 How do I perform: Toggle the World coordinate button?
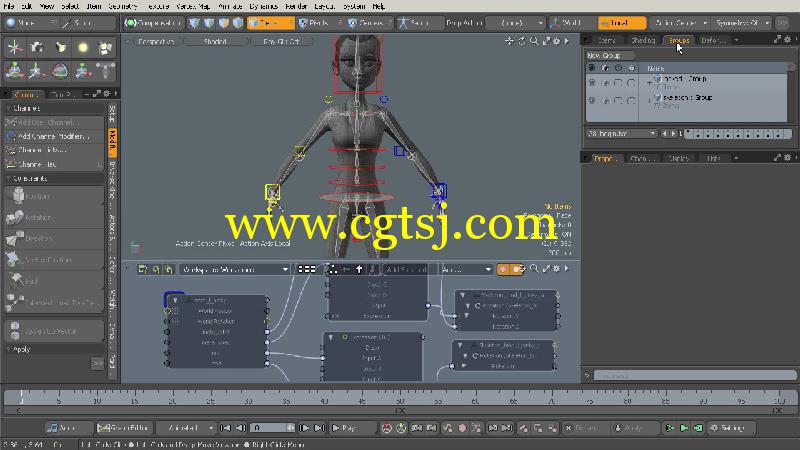tap(572, 23)
